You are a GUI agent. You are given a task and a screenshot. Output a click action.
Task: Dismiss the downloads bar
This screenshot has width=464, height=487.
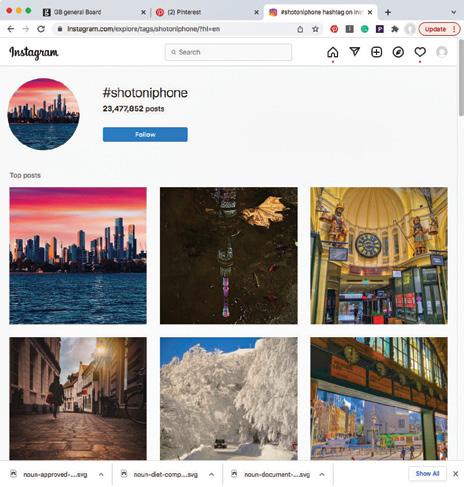point(456,474)
